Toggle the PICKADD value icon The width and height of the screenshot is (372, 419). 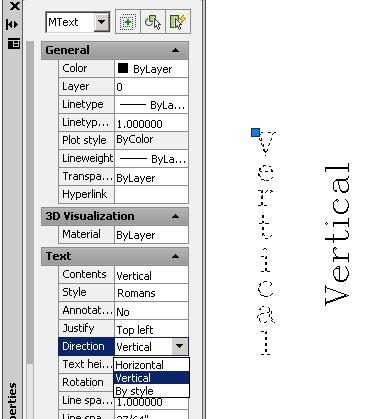(128, 22)
